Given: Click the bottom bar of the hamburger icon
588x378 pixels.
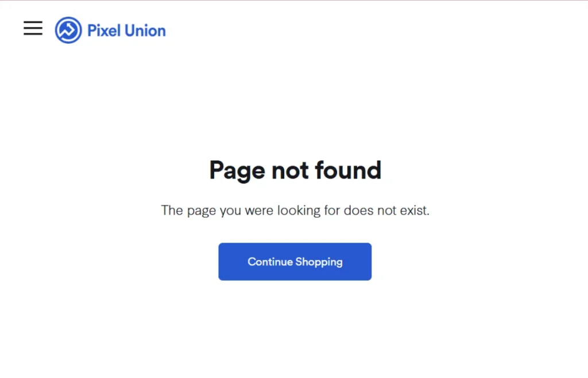Looking at the screenshot, I should click(33, 34).
